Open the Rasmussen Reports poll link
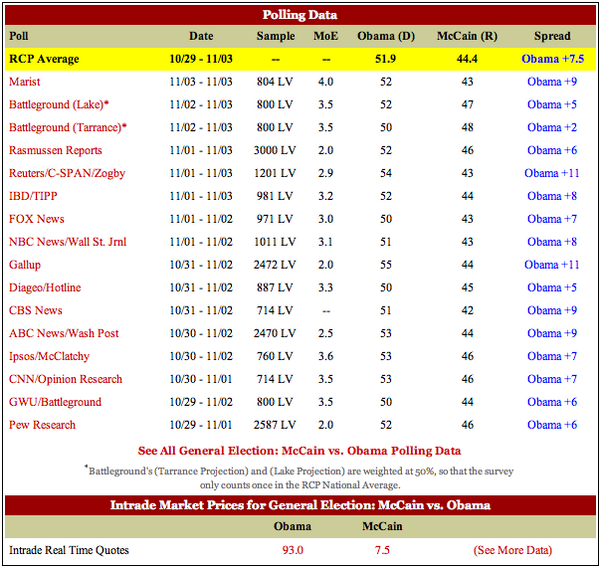Image resolution: width=600 pixels, height=567 pixels. 55,150
